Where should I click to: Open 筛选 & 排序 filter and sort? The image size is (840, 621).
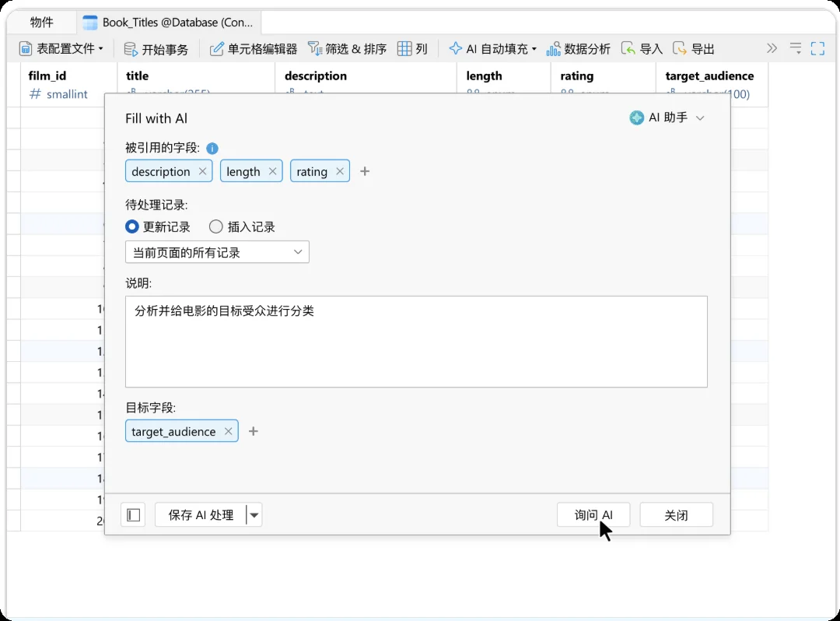pyautogui.click(x=347, y=49)
